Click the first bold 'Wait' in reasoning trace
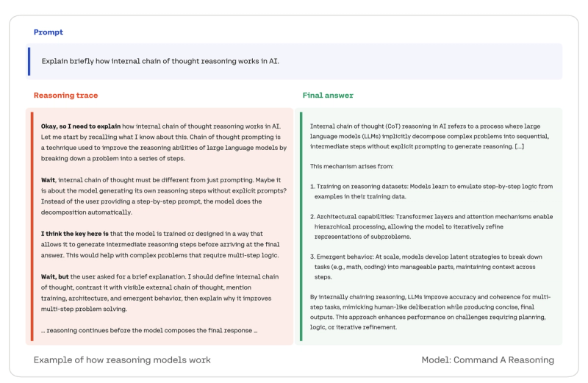 pos(48,180)
